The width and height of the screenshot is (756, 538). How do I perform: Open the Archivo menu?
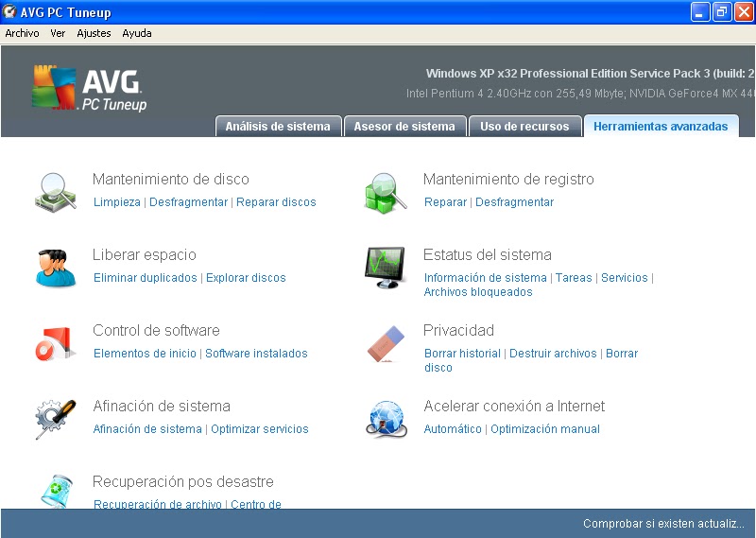pyautogui.click(x=22, y=33)
